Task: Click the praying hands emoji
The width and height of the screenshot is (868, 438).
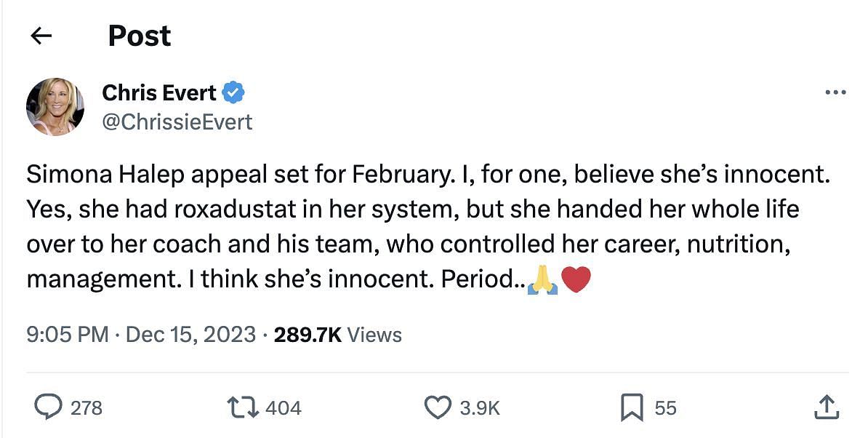Action: tap(542, 280)
